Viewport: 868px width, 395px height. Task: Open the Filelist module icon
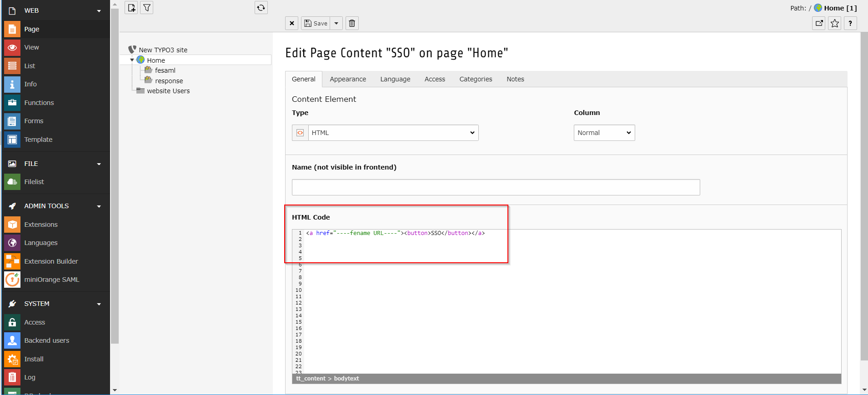point(12,182)
